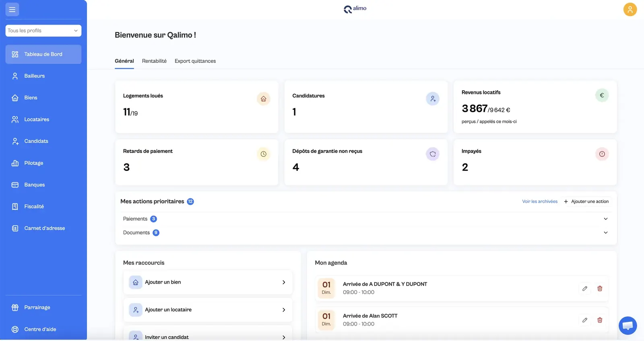Image resolution: width=644 pixels, height=341 pixels.
Task: Open the Candidats section
Action: [43, 141]
